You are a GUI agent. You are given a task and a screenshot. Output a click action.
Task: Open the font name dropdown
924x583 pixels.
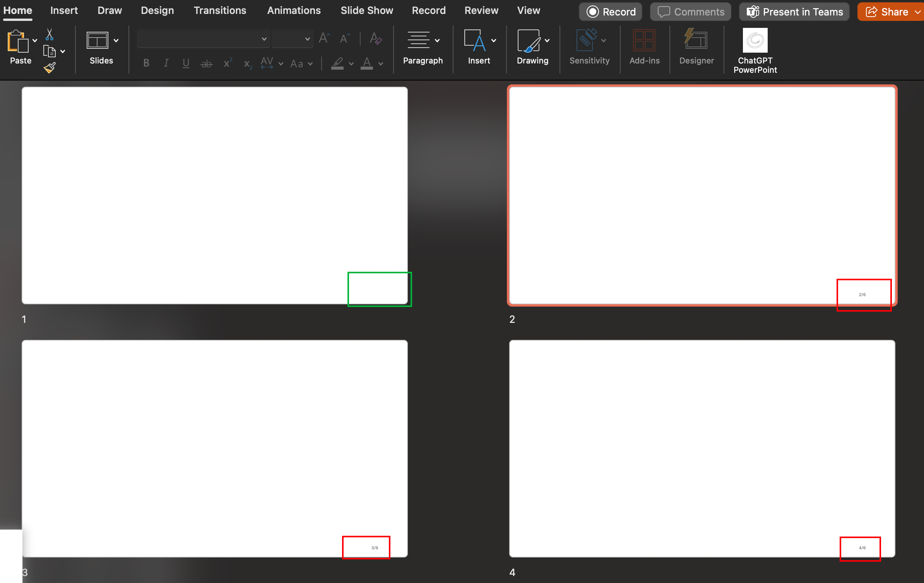coord(264,39)
